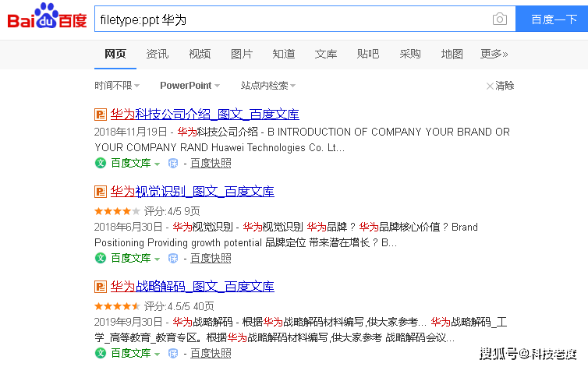The height and width of the screenshot is (367, 588).
Task: Click the Baidu logo
Action: coord(47,16)
